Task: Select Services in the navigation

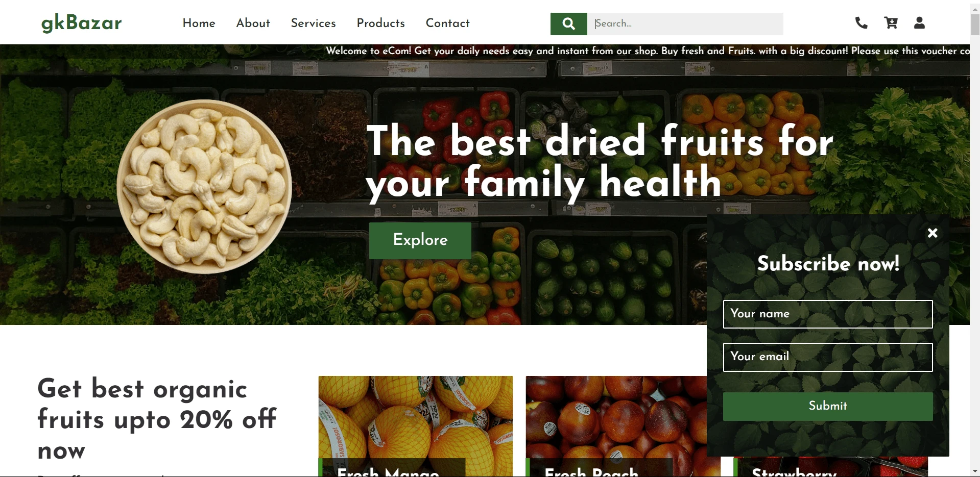Action: 313,23
